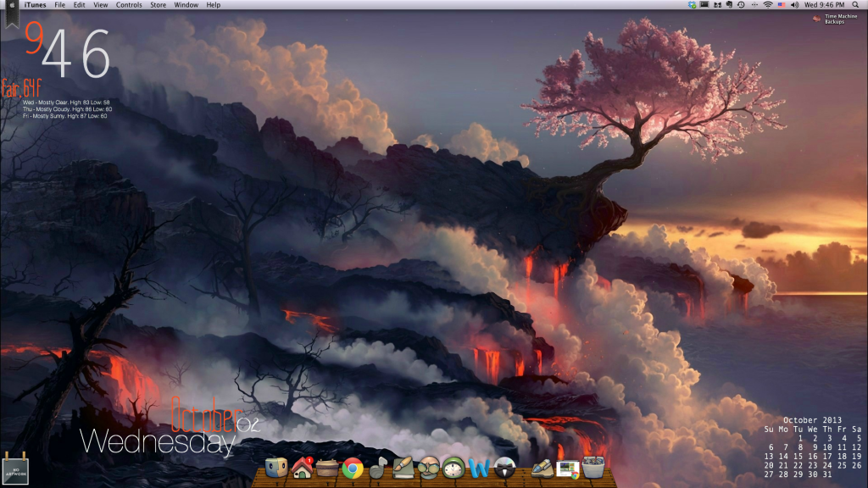Image resolution: width=868 pixels, height=488 pixels.
Task: Click the 'Wed - Mostly Clear' forecast line
Action: pyautogui.click(x=66, y=103)
